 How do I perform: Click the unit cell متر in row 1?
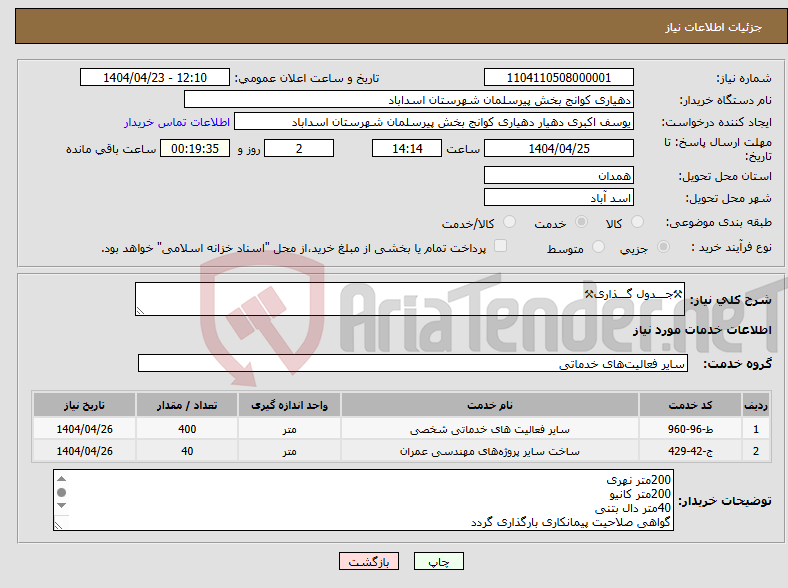289,429
